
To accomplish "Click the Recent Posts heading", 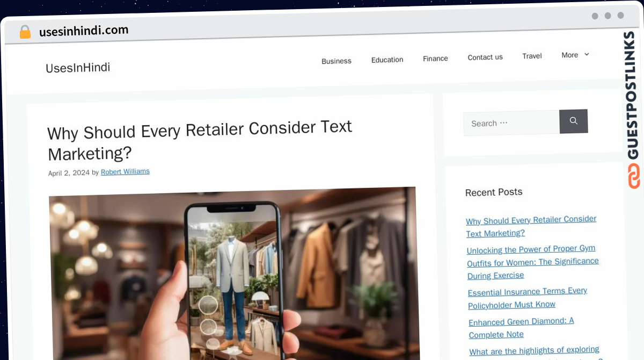I will [x=494, y=192].
